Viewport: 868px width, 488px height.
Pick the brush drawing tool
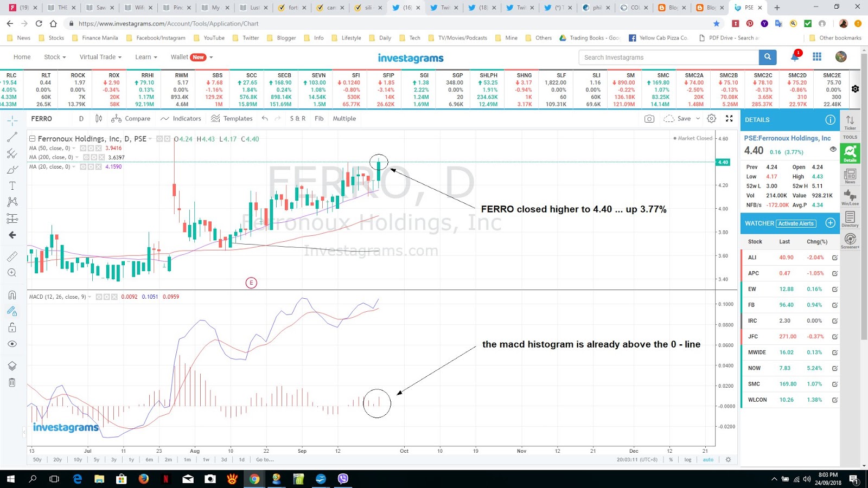(12, 170)
